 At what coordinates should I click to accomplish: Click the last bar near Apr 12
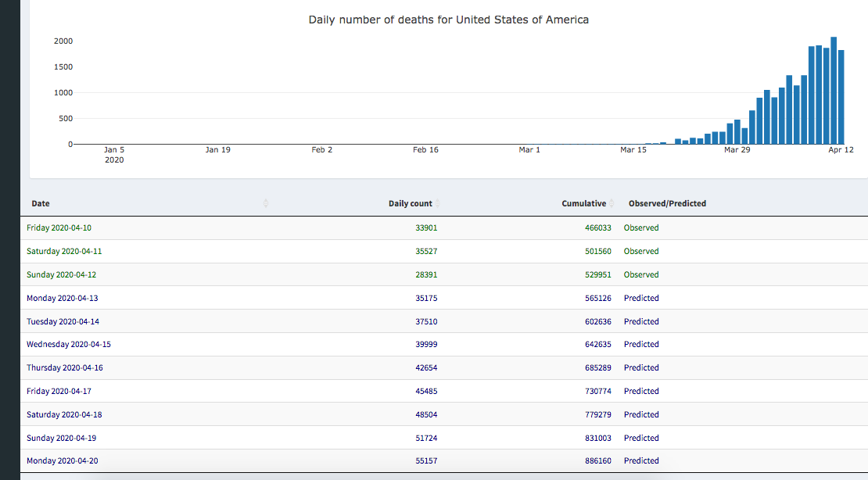point(841,98)
